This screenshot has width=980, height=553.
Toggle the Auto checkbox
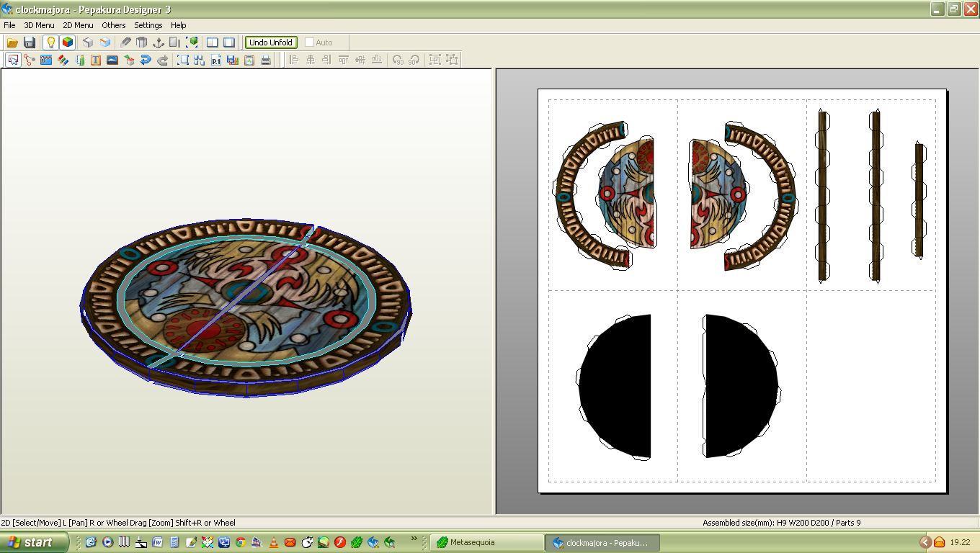pyautogui.click(x=310, y=42)
